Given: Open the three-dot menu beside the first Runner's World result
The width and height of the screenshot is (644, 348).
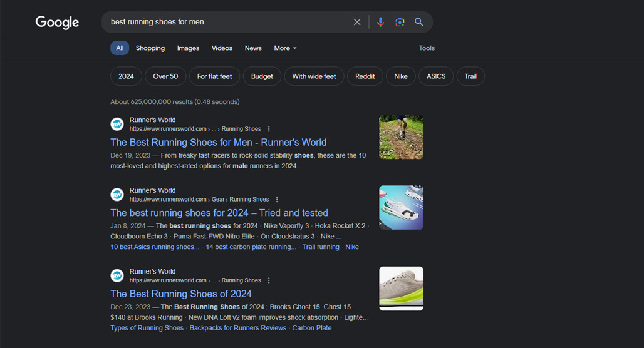Looking at the screenshot, I should pos(269,129).
